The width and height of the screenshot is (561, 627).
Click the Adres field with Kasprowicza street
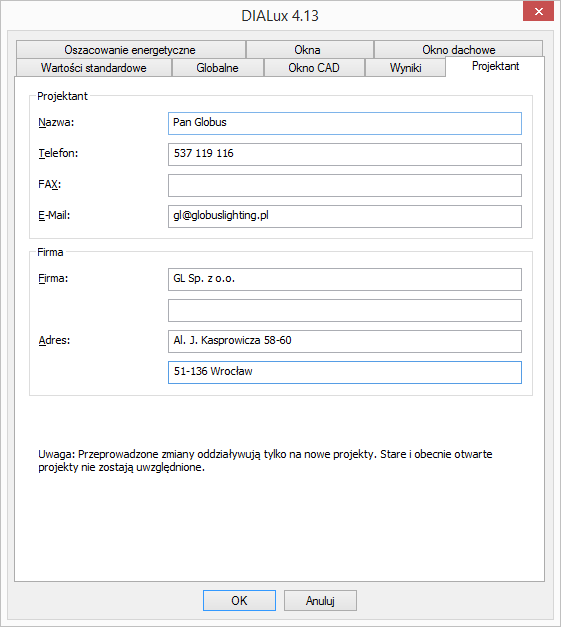tap(345, 341)
